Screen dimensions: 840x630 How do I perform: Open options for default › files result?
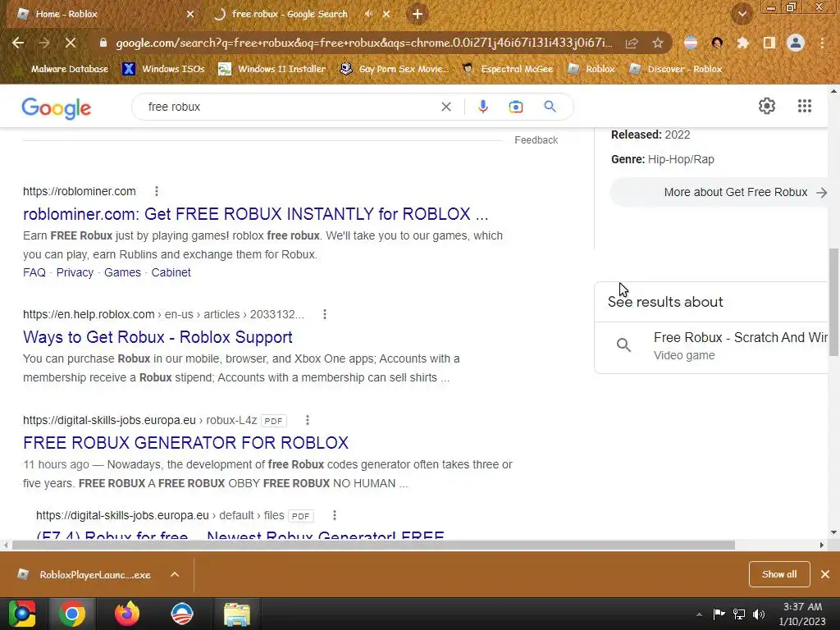pos(335,515)
